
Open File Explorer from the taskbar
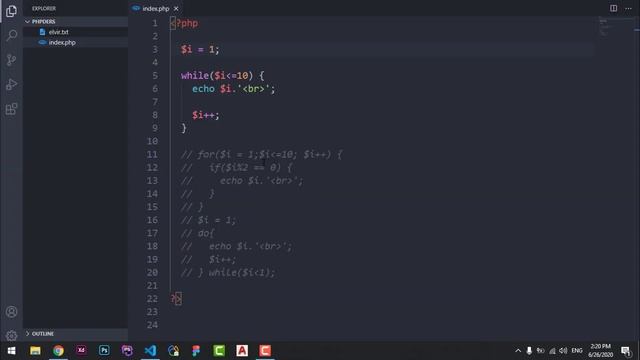tap(35, 351)
